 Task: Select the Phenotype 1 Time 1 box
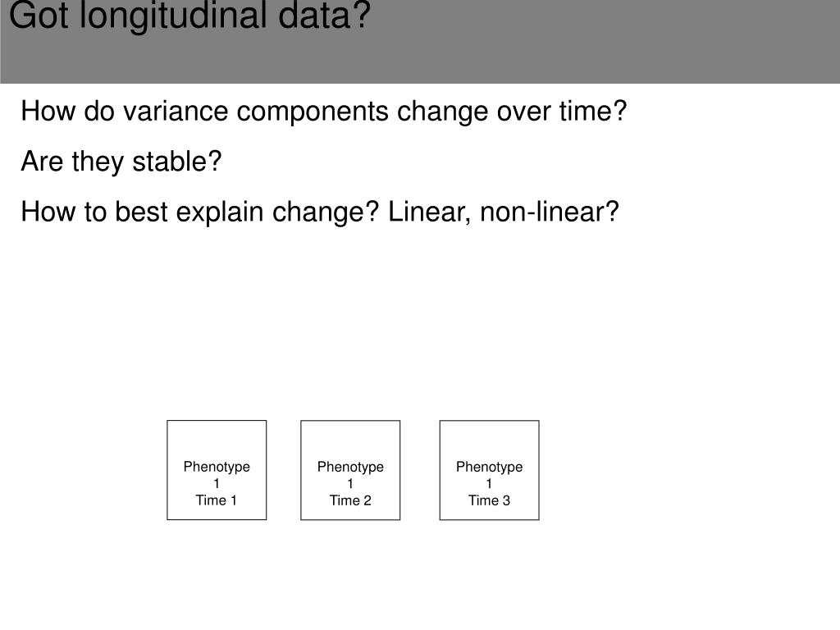coord(217,470)
